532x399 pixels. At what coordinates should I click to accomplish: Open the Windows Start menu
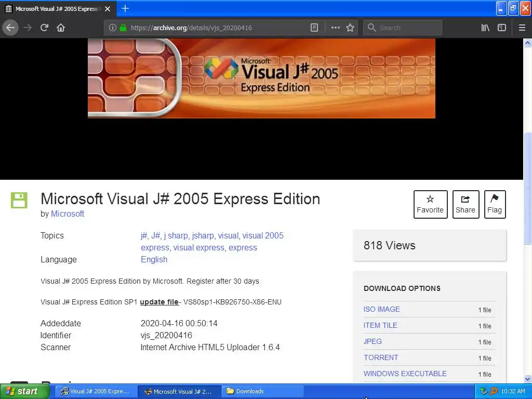[24, 391]
